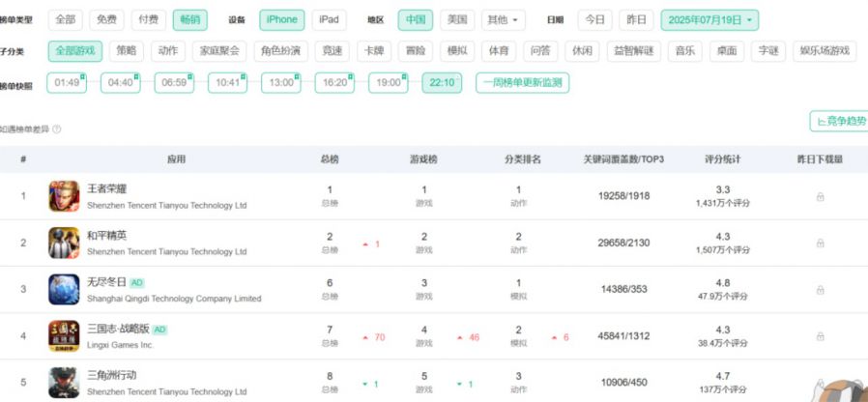Image resolution: width=868 pixels, height=402 pixels.
Task: Click the 关键词覆盖数/TOP3 column header
Action: coord(623,159)
